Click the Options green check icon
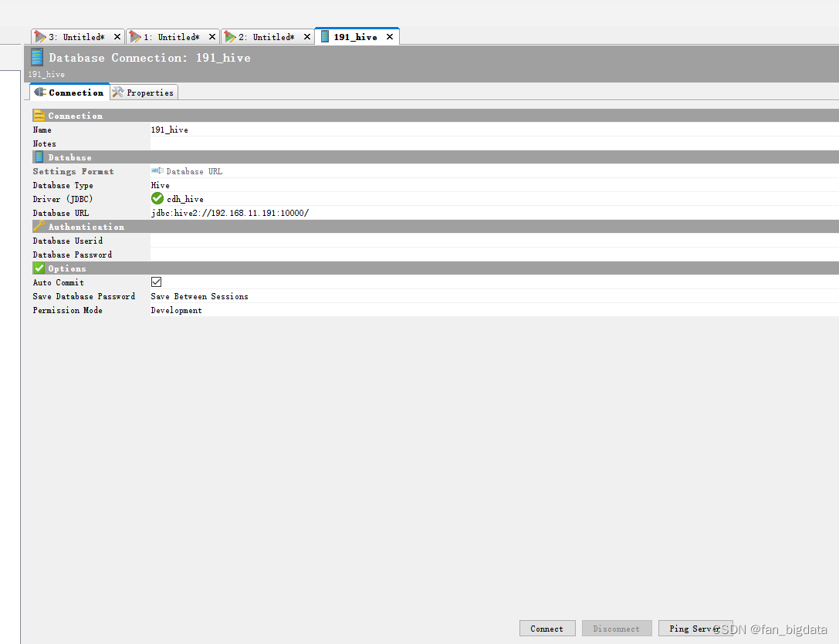Image resolution: width=839 pixels, height=644 pixels. pos(39,268)
